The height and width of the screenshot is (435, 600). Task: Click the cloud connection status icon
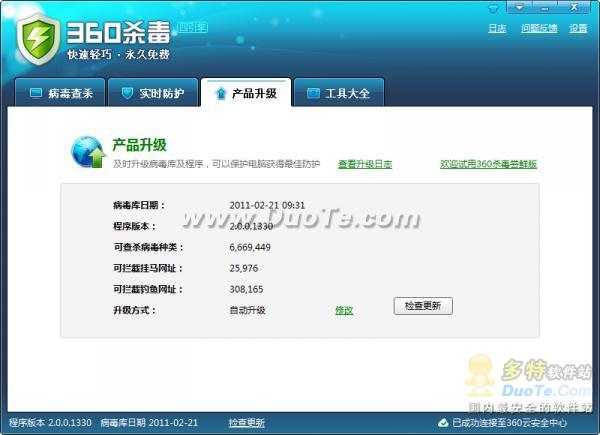443,423
